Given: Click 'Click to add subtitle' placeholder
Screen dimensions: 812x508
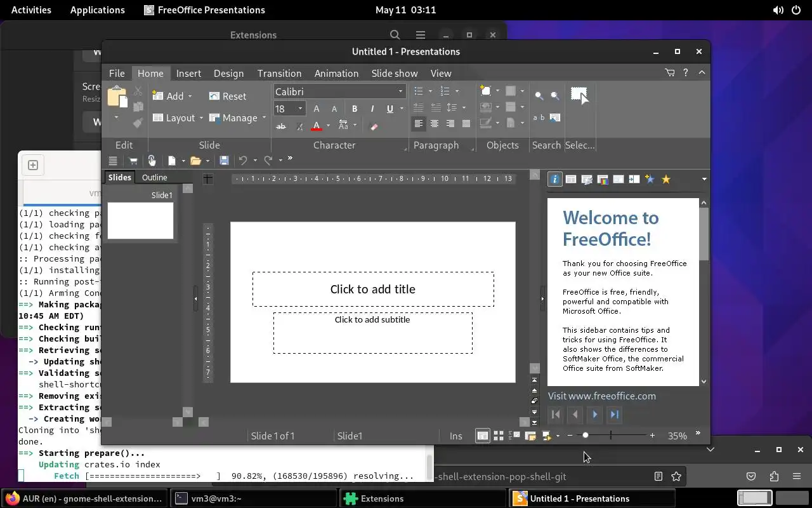Looking at the screenshot, I should click(x=373, y=333).
